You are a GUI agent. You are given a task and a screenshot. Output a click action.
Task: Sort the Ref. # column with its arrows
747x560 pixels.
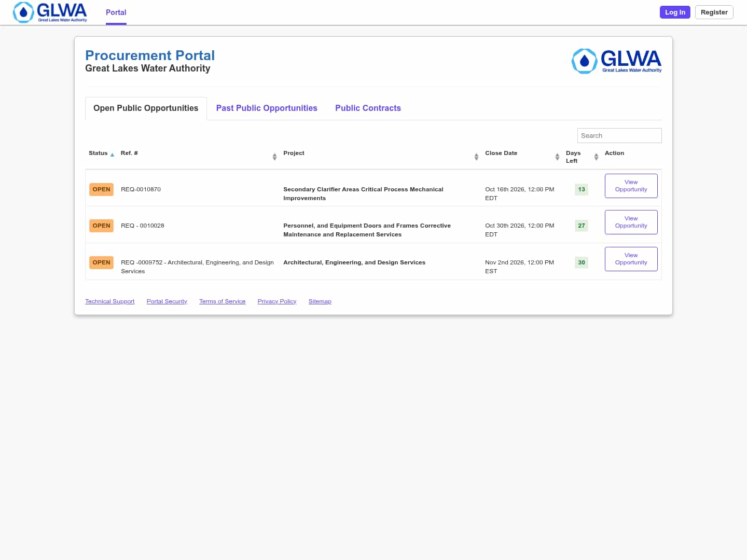[274, 157]
